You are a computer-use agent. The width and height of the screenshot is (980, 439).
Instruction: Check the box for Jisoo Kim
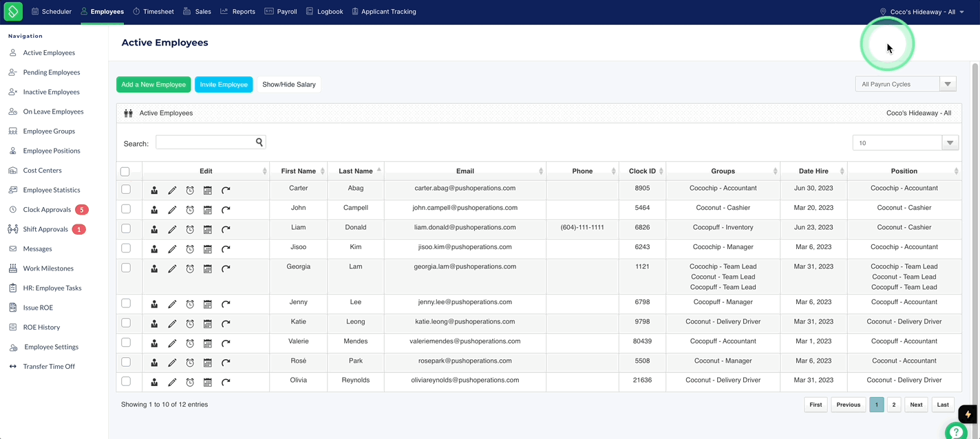tap(126, 248)
